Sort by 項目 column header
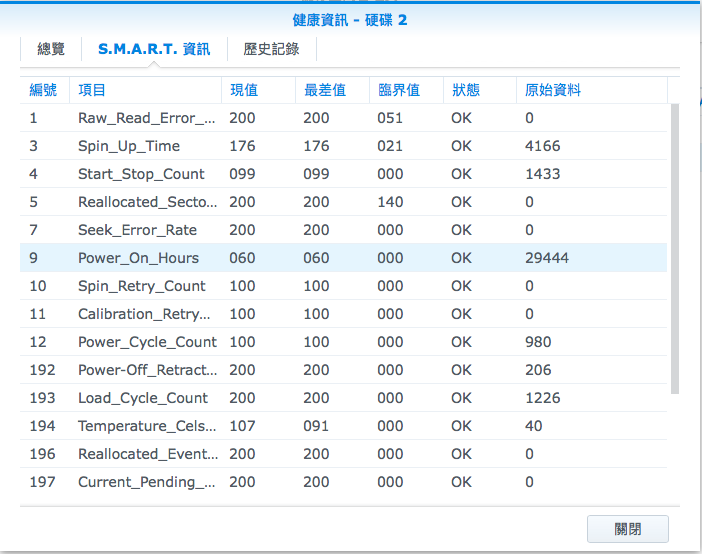Viewport: 702px width, 554px height. tap(145, 90)
